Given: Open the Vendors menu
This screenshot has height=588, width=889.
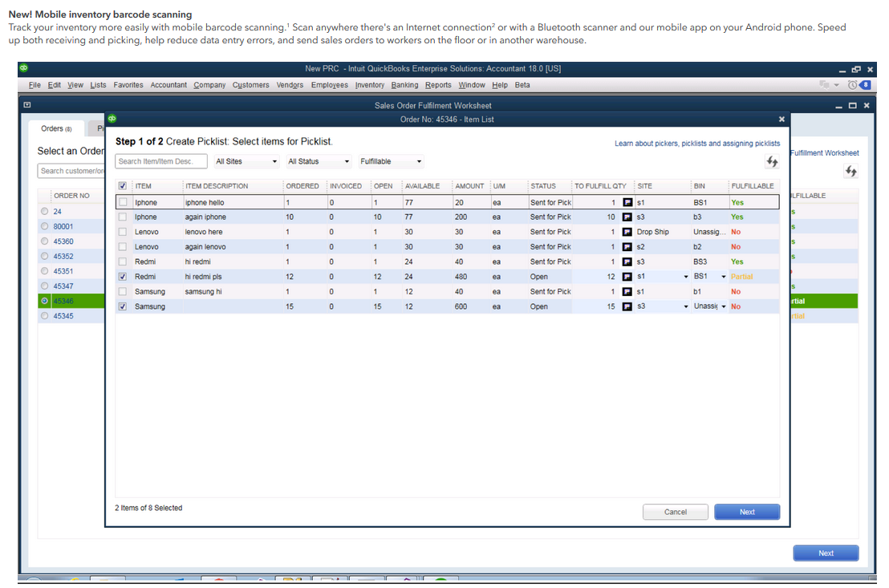Looking at the screenshot, I should (290, 85).
